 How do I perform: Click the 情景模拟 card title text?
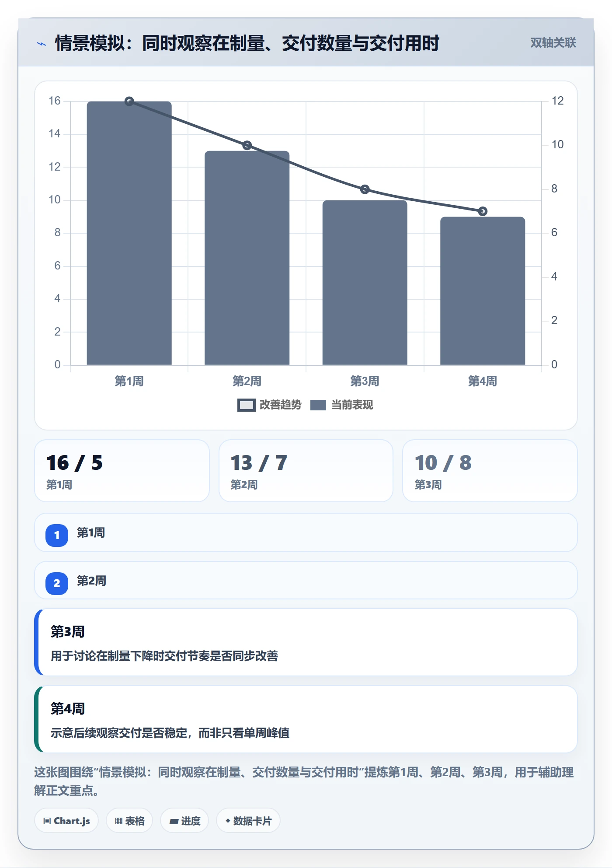click(247, 43)
